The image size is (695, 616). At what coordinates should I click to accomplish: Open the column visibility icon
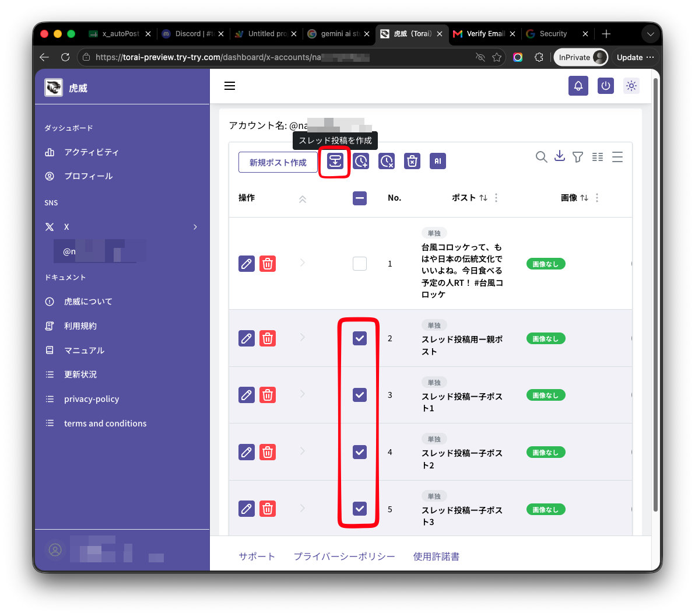tap(598, 157)
